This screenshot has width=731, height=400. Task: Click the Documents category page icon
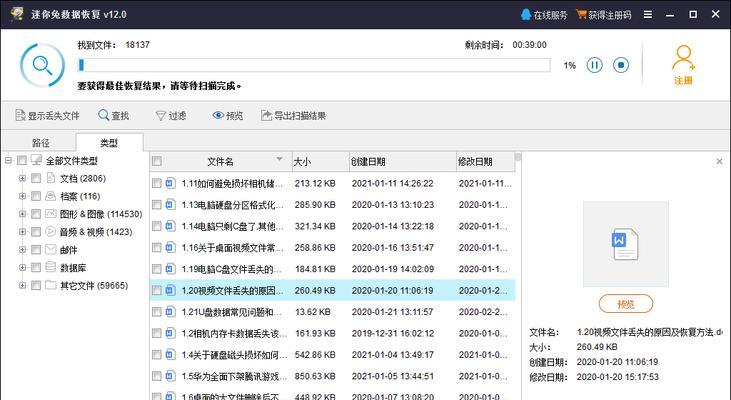pyautogui.click(x=51, y=178)
